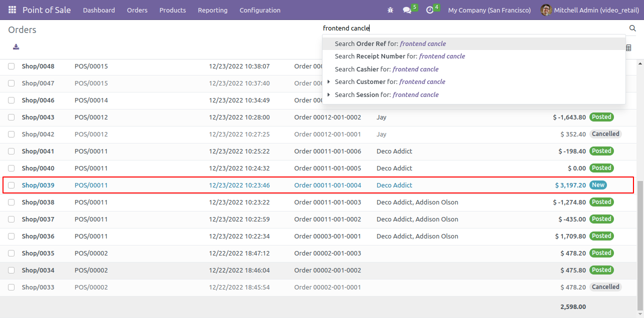
Task: Open the Reporting menu
Action: point(212,10)
